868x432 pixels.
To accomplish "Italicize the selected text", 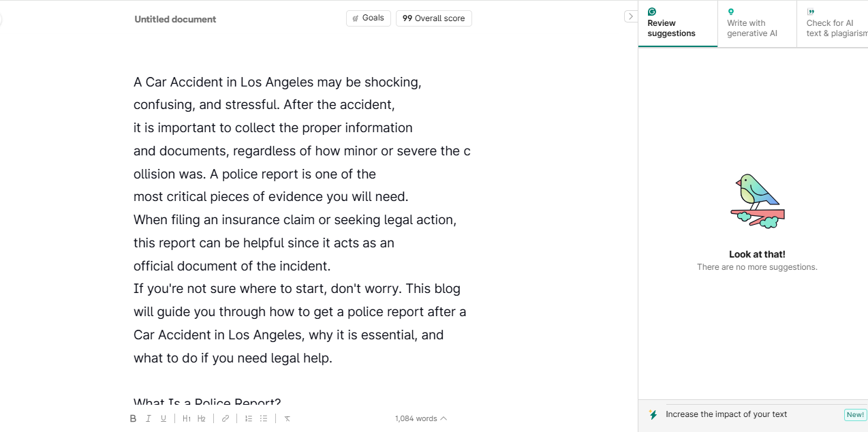I will pos(149,418).
